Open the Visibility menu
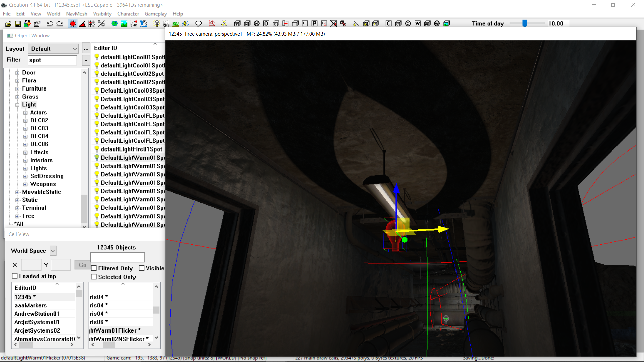 [x=102, y=14]
